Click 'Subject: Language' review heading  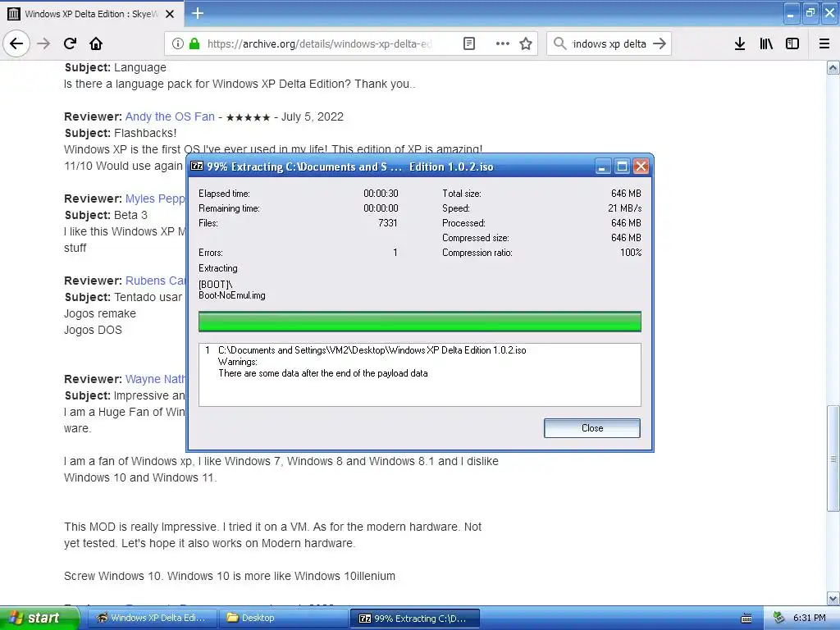point(115,67)
